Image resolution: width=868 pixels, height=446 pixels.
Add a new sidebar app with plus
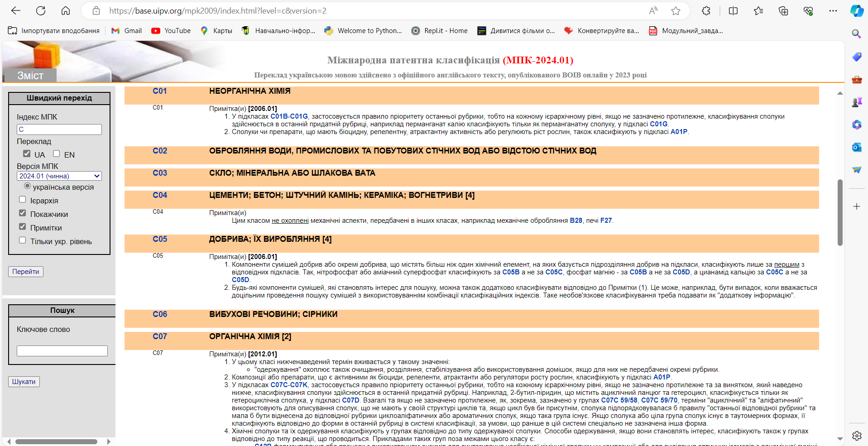[x=856, y=206]
